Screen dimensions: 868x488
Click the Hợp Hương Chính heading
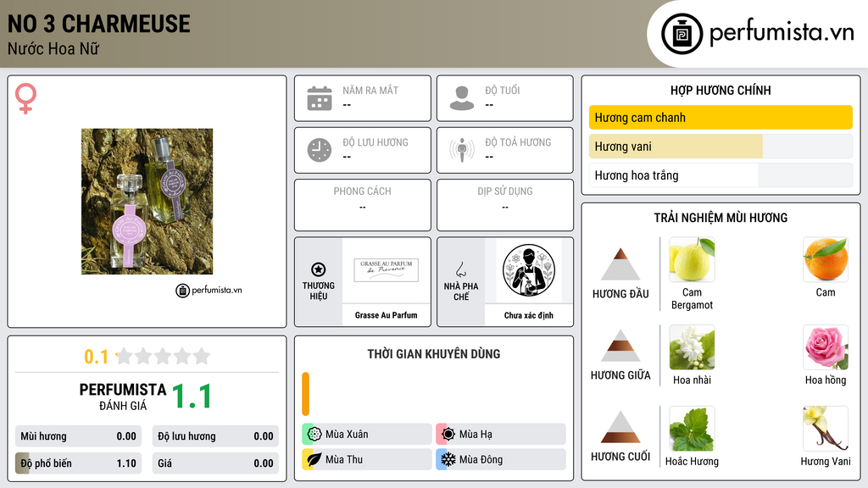pos(721,90)
